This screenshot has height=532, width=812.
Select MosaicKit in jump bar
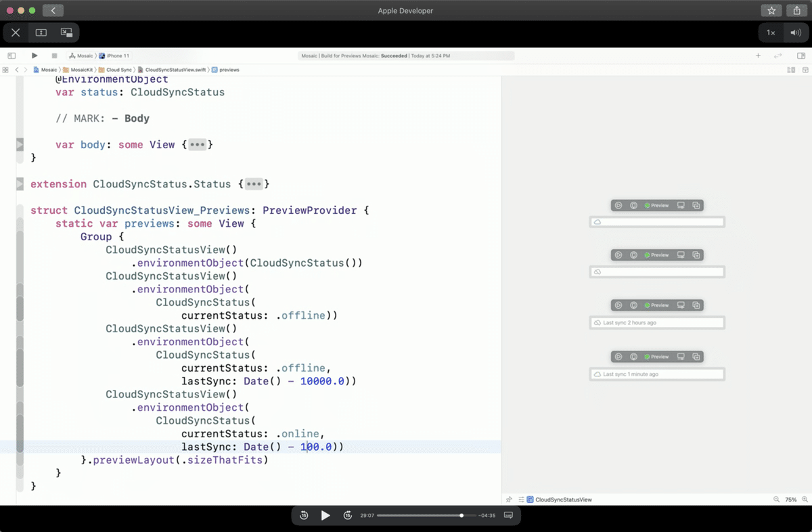78,70
